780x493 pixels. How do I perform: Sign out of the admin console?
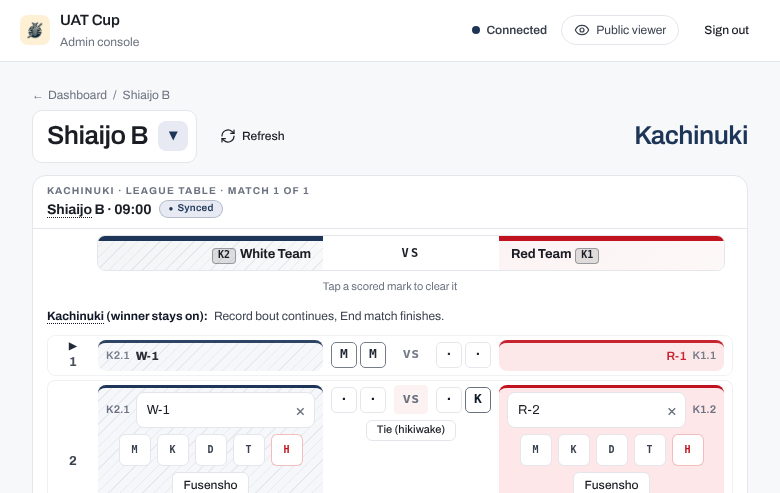(726, 30)
